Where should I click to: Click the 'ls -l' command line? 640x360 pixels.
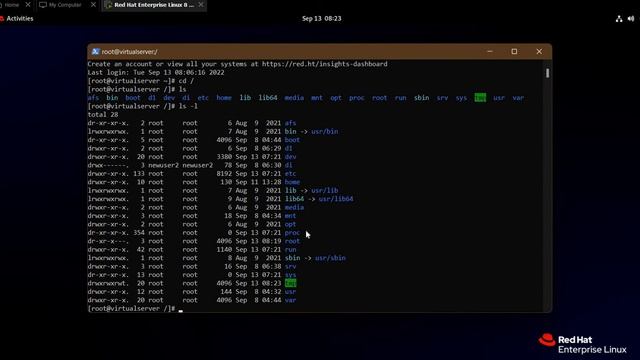pos(142,106)
